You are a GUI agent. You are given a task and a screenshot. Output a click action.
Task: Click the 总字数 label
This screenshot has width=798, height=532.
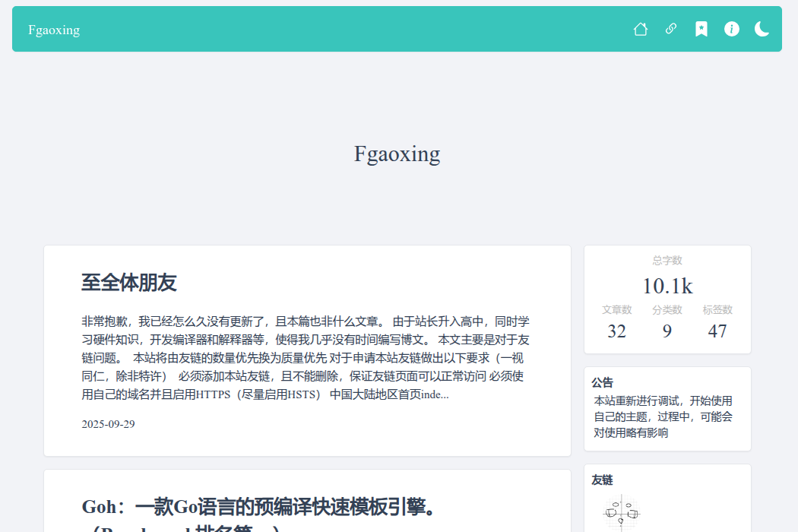pos(667,261)
